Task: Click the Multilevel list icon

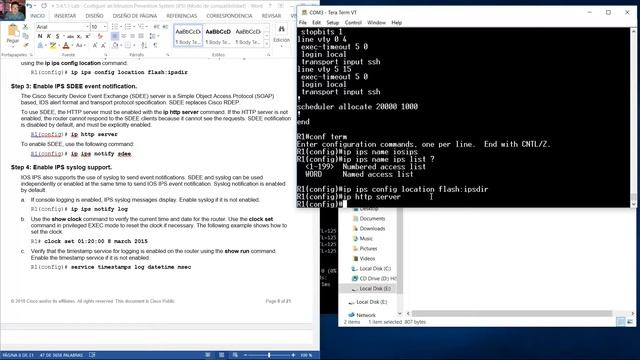Action: [x=142, y=27]
